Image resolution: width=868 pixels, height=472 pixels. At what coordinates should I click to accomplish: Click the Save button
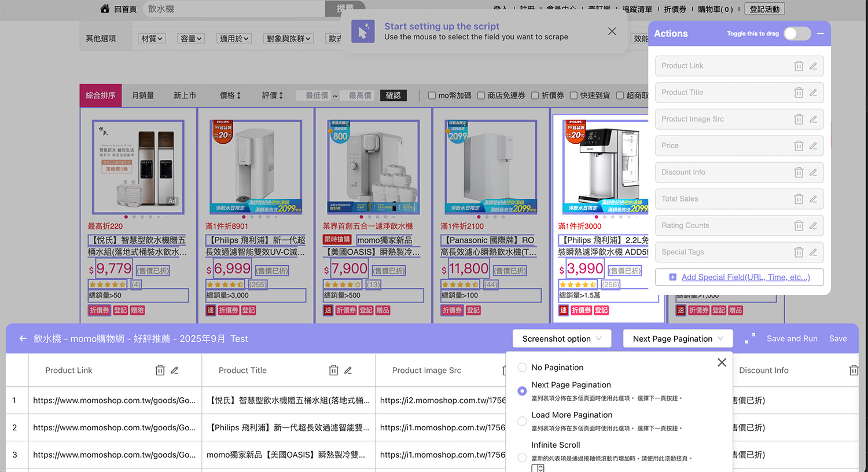coord(837,339)
